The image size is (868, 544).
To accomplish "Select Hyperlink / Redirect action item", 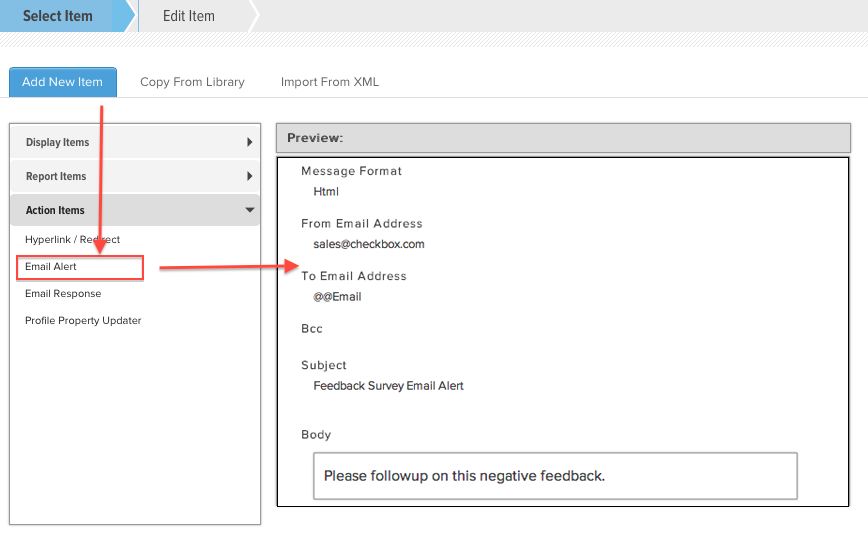I will click(73, 240).
